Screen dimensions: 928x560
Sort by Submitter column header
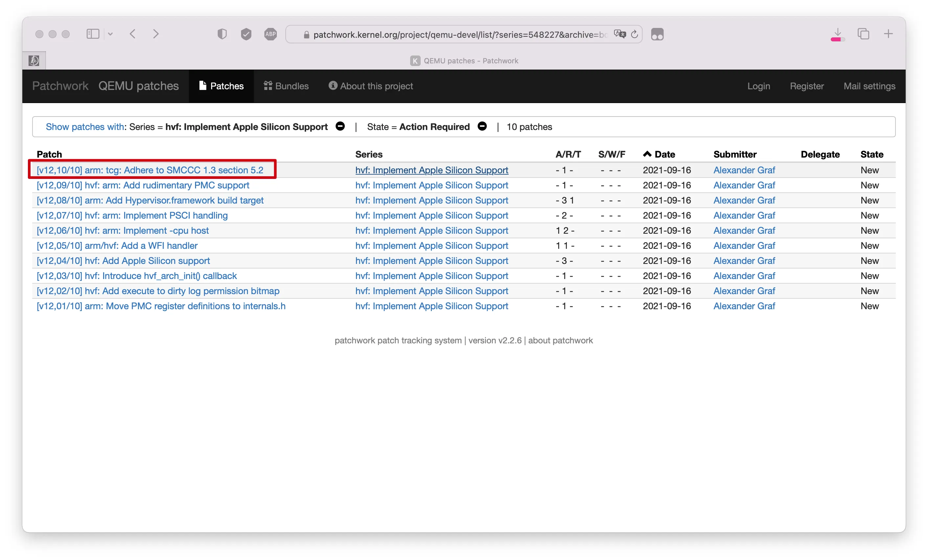pyautogui.click(x=735, y=154)
